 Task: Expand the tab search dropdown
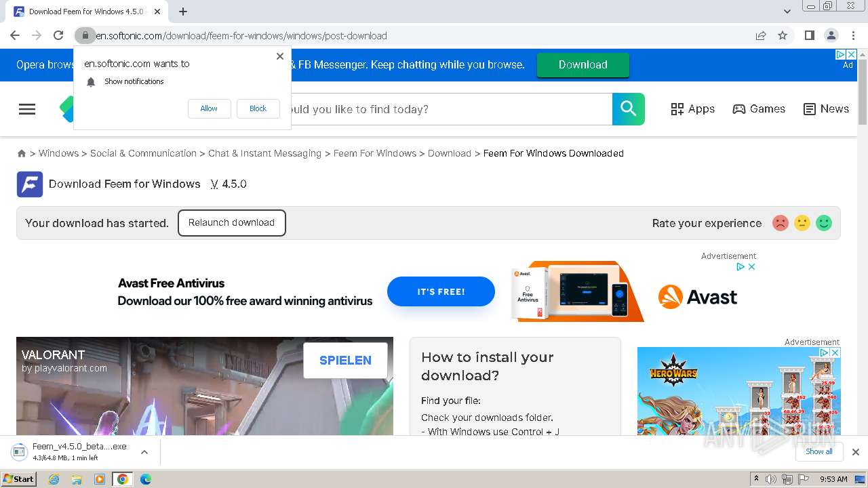[787, 12]
